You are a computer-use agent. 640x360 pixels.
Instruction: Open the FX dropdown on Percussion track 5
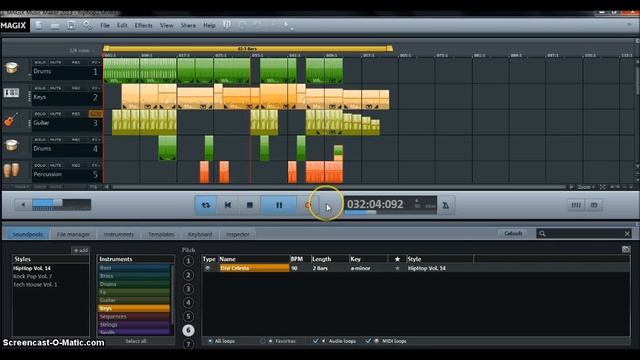95,165
